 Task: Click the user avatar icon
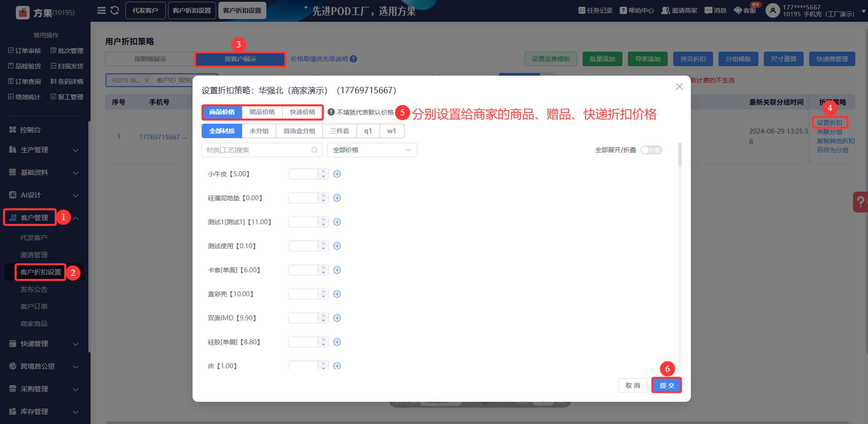click(772, 10)
